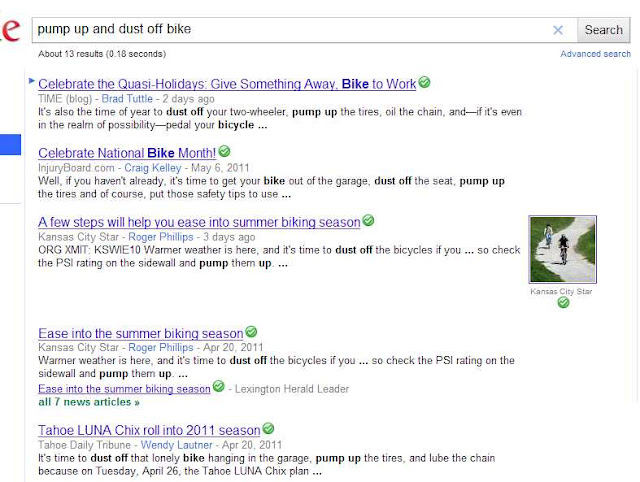Screen dimensions: 640x482
Task: Click 'InjuryBoard.com' source text
Action: coord(76,168)
